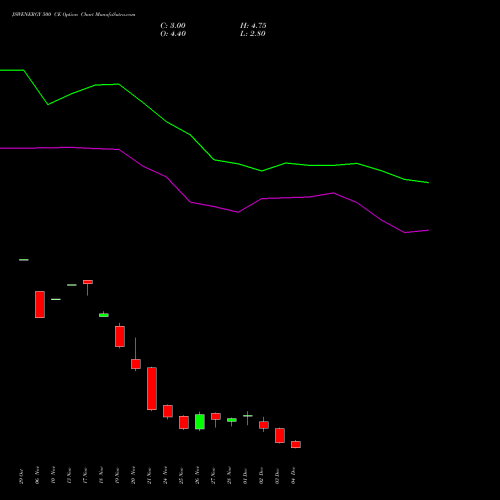This screenshot has height=500, width=500.
Task: Click the 25 Nov date label
Action: (181, 475)
